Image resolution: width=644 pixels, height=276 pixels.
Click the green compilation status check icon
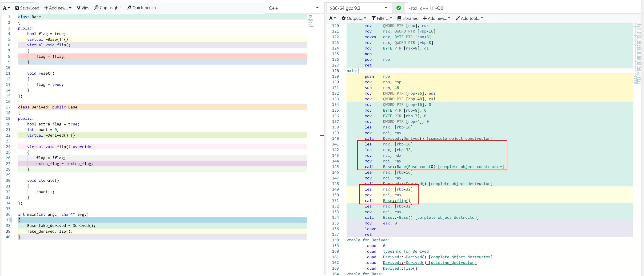(398, 8)
